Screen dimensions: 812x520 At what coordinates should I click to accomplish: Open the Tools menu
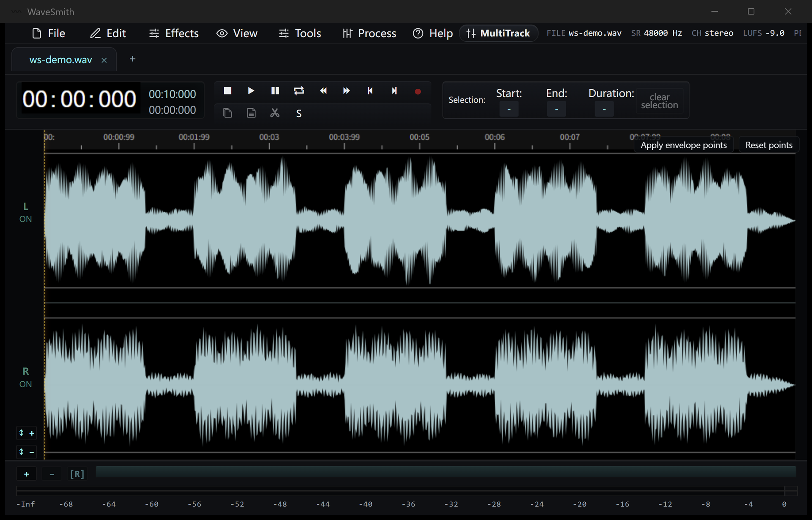(300, 33)
